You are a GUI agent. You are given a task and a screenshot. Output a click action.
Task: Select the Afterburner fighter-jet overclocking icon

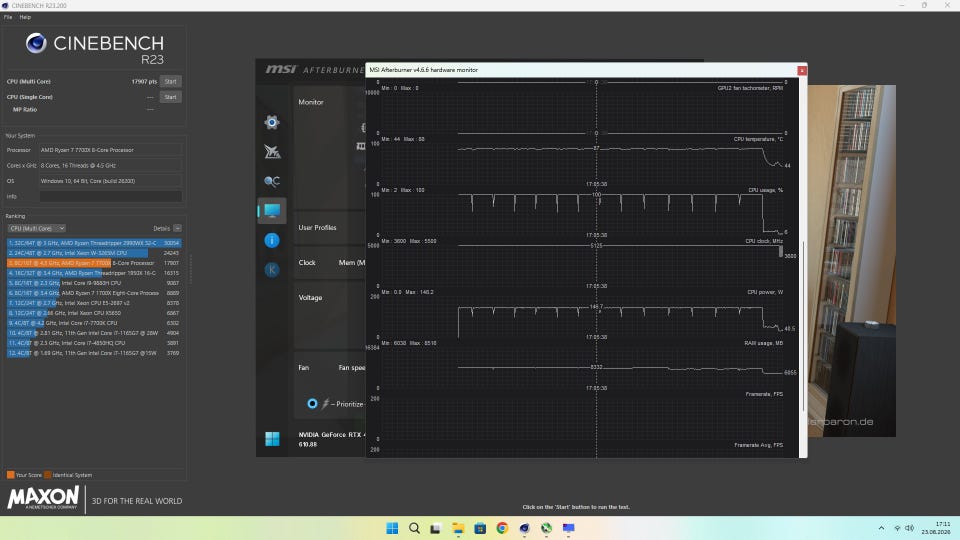(272, 151)
